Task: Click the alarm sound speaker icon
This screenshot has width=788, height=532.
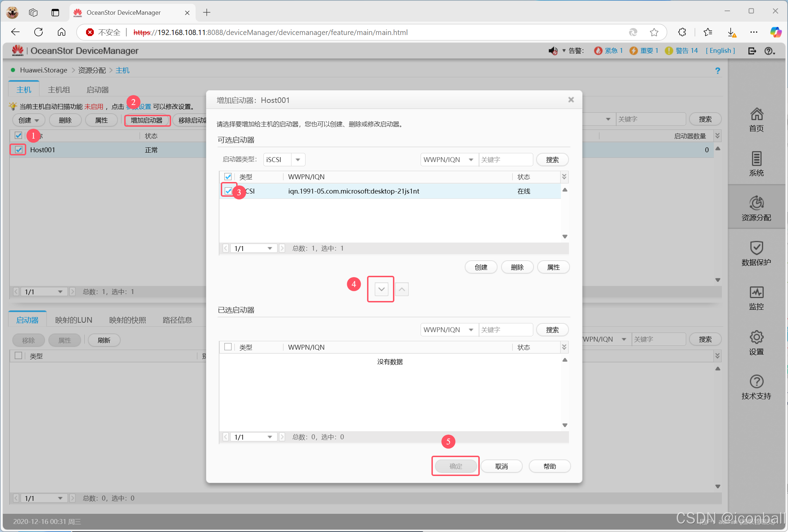Action: tap(553, 51)
